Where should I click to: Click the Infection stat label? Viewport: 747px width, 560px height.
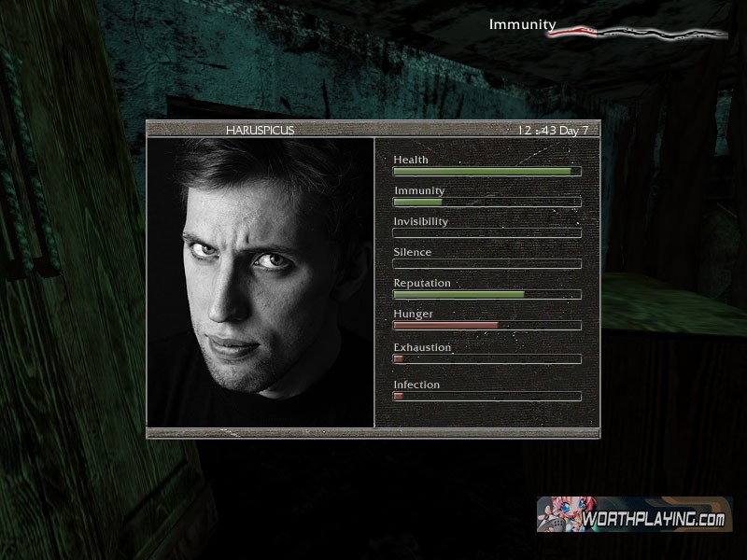tap(416, 385)
